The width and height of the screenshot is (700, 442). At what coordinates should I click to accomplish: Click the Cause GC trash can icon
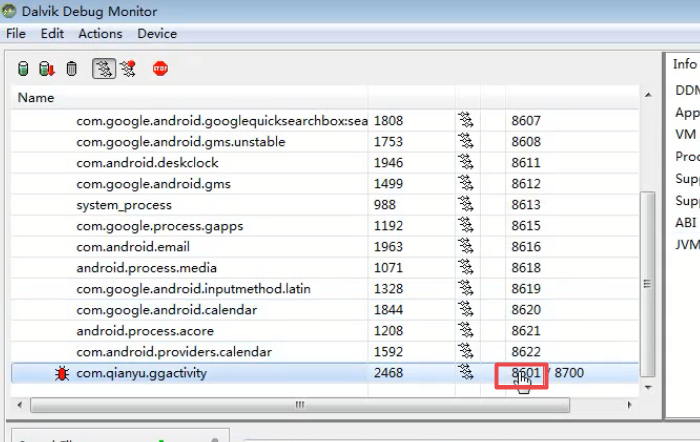coord(71,69)
